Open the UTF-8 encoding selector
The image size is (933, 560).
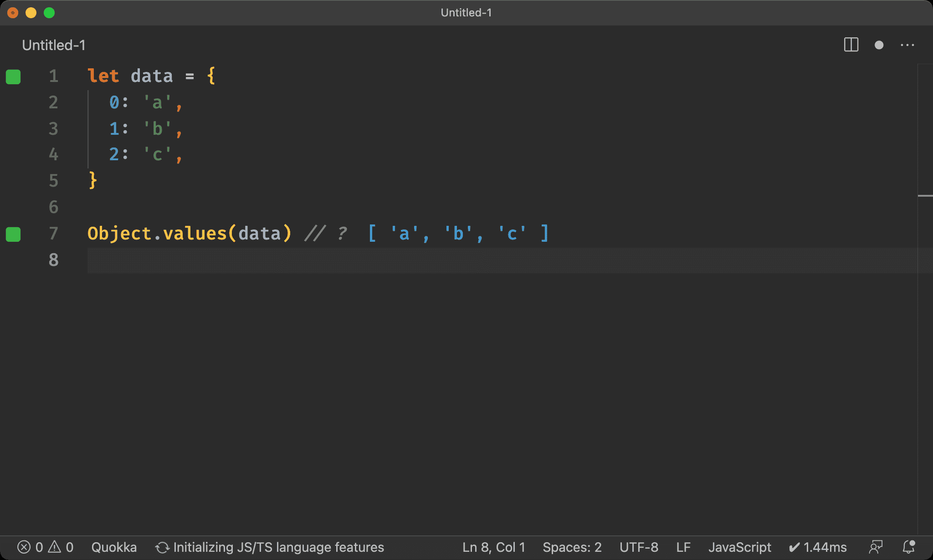639,547
